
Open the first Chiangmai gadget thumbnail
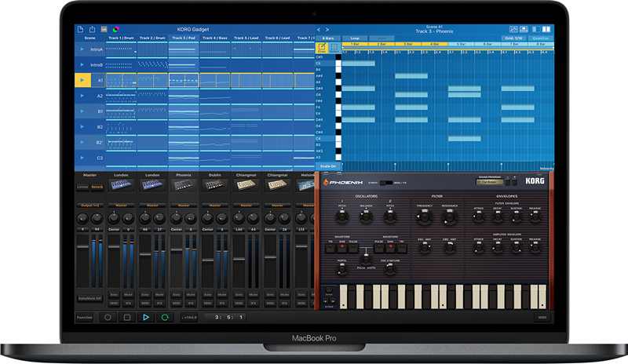point(246,185)
